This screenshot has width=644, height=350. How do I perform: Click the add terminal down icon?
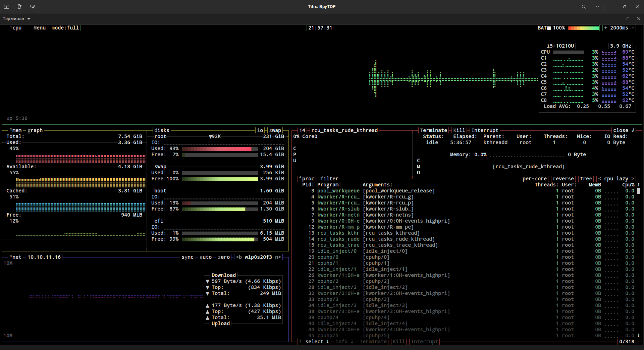(32, 7)
